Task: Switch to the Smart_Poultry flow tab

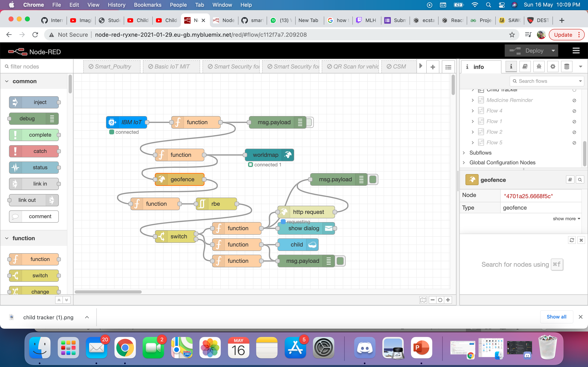Action: [112, 66]
